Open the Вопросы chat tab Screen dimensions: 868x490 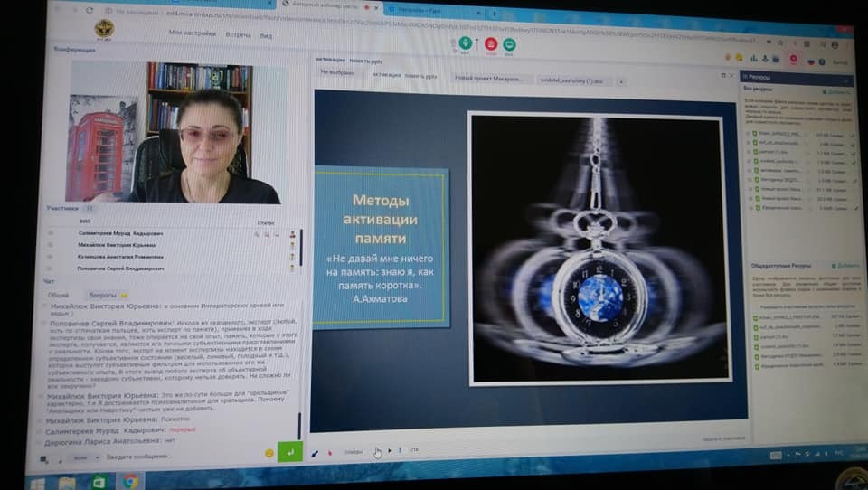click(107, 295)
